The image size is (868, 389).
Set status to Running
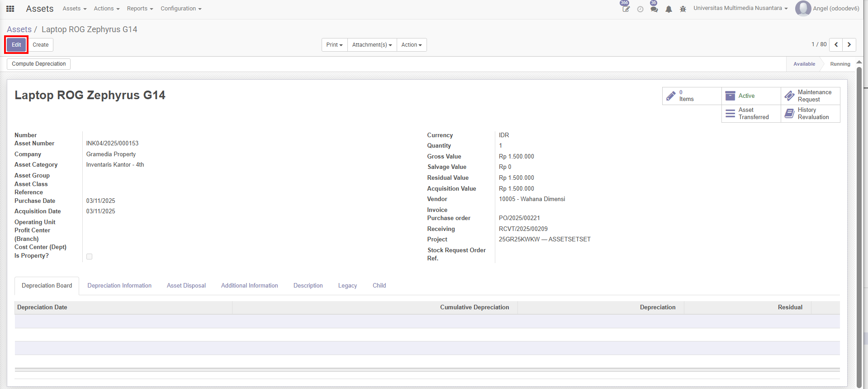[x=840, y=64]
